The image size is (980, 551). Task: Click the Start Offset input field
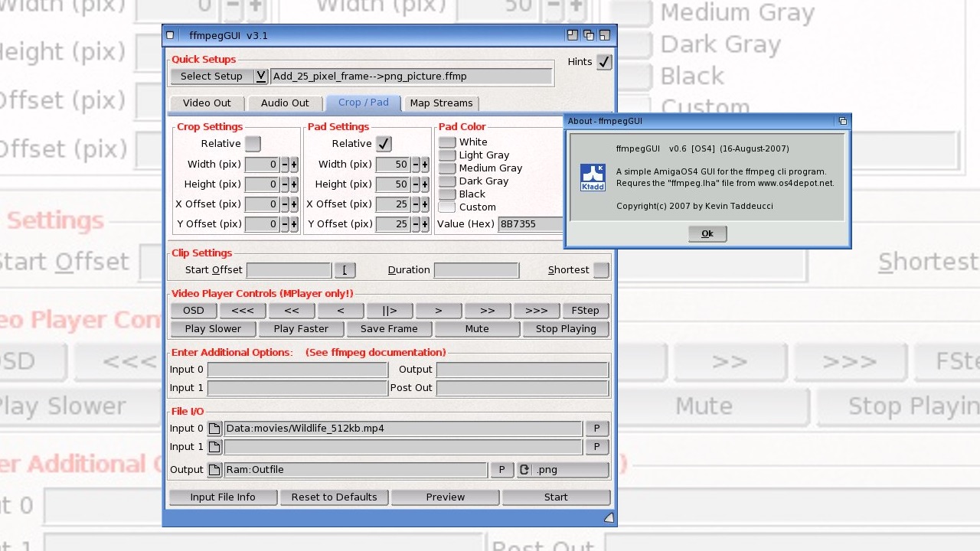pos(289,270)
